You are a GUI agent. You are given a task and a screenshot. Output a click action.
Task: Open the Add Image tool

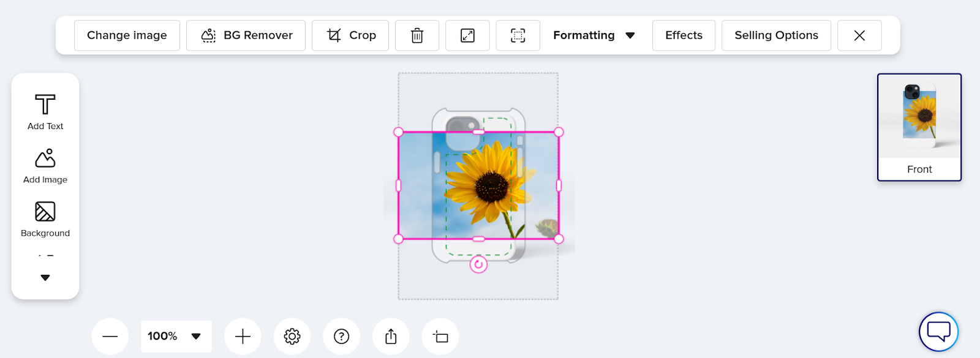click(45, 165)
